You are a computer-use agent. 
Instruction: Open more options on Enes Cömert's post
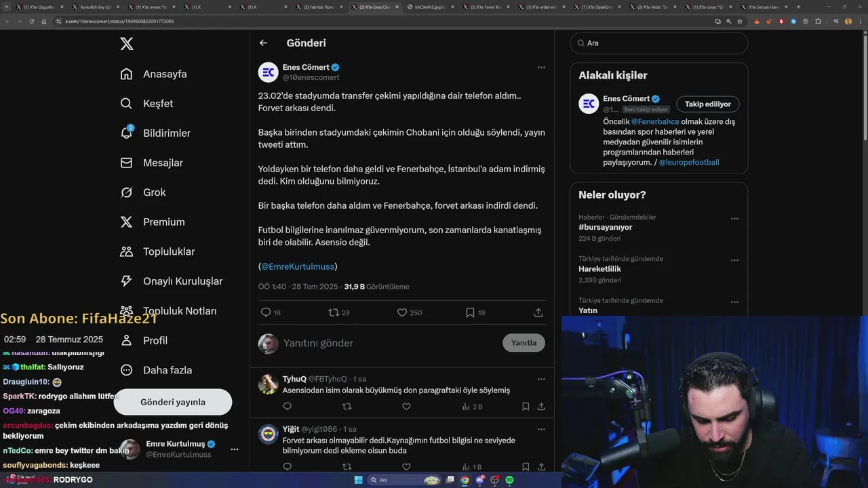541,67
